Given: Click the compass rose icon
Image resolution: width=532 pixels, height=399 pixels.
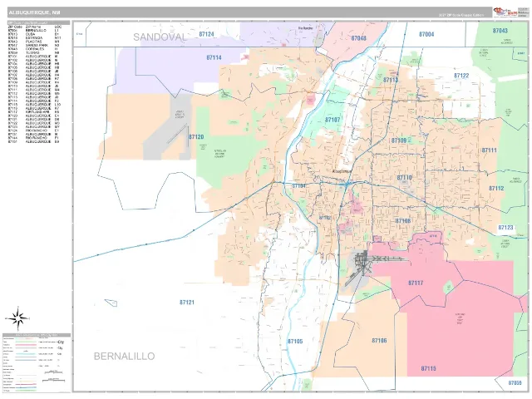Looking at the screenshot, I should [x=17, y=318].
